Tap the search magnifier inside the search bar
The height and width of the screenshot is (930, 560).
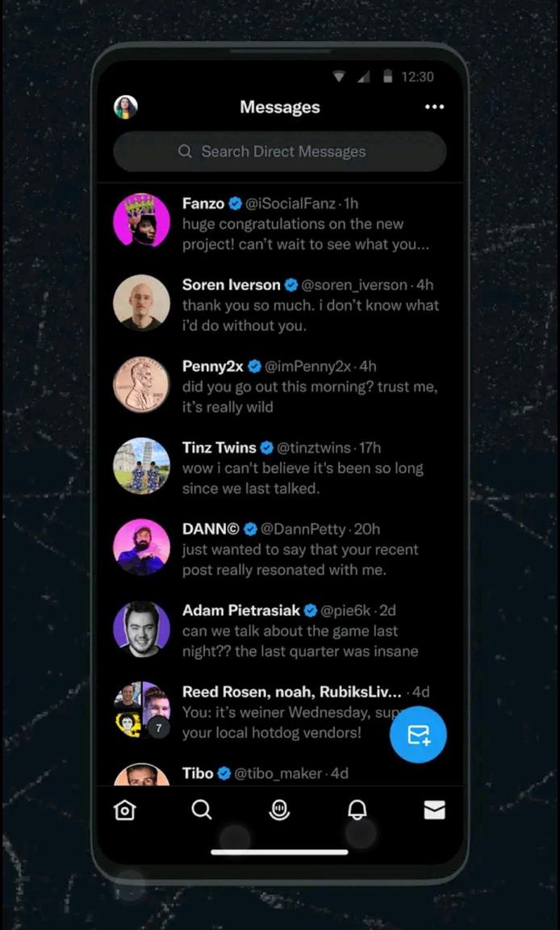pyautogui.click(x=184, y=152)
